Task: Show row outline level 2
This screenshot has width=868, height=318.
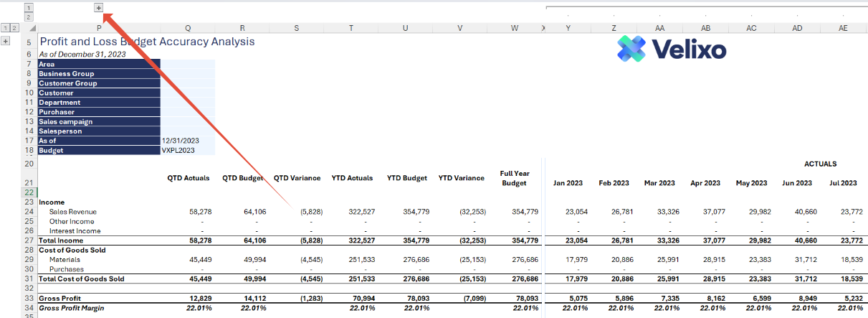Action: pos(14,27)
